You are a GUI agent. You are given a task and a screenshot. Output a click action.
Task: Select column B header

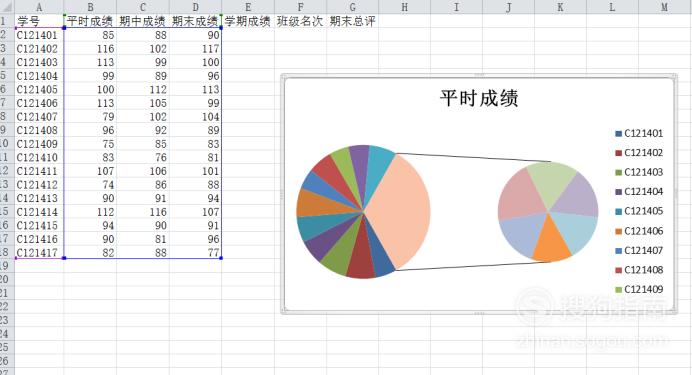[90, 7]
